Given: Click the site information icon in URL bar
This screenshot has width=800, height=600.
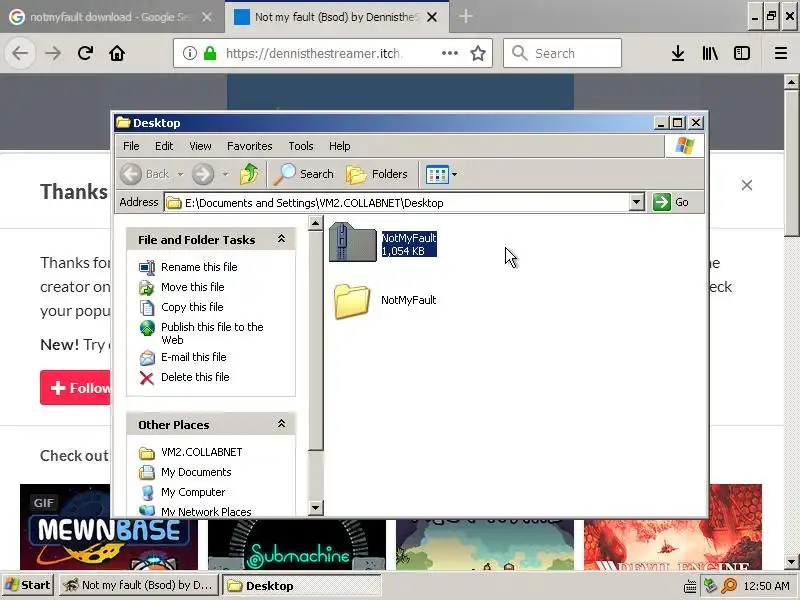Looking at the screenshot, I should [x=189, y=53].
